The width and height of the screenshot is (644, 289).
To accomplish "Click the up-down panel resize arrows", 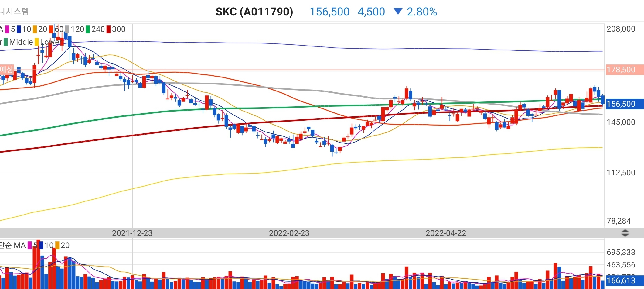I will pyautogui.click(x=625, y=233).
